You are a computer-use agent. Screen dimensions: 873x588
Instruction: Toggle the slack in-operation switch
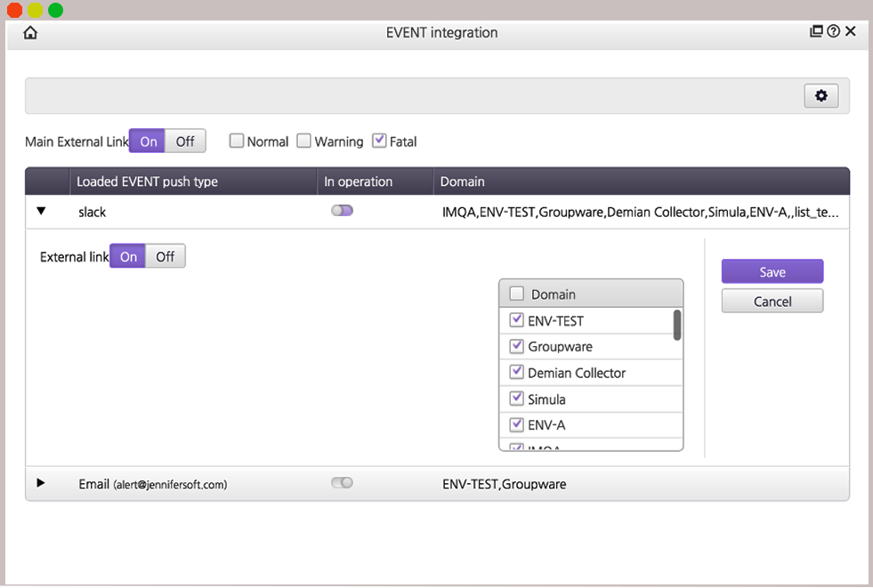click(x=342, y=211)
